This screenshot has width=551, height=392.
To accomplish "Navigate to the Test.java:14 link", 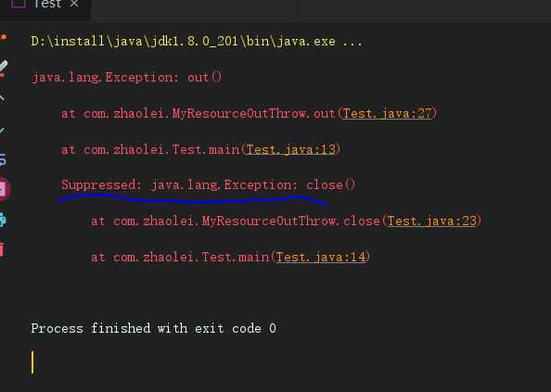I will tap(321, 258).
